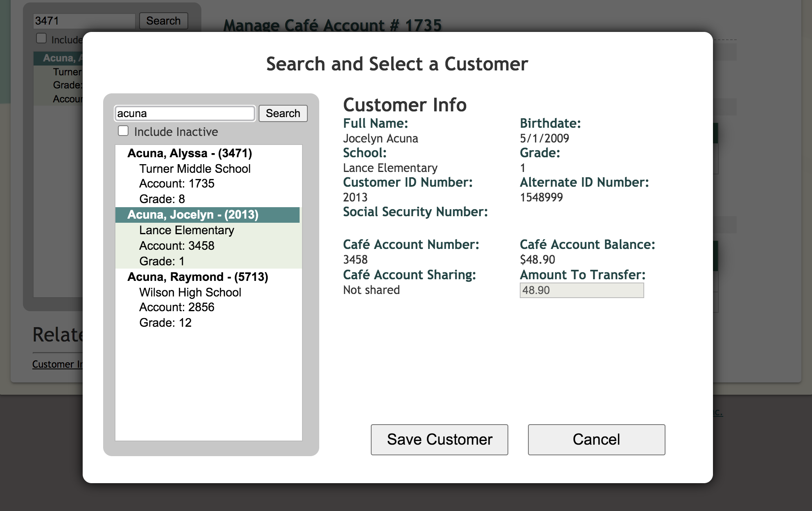Toggle Include Inactive checkbox in dialog

click(x=123, y=131)
